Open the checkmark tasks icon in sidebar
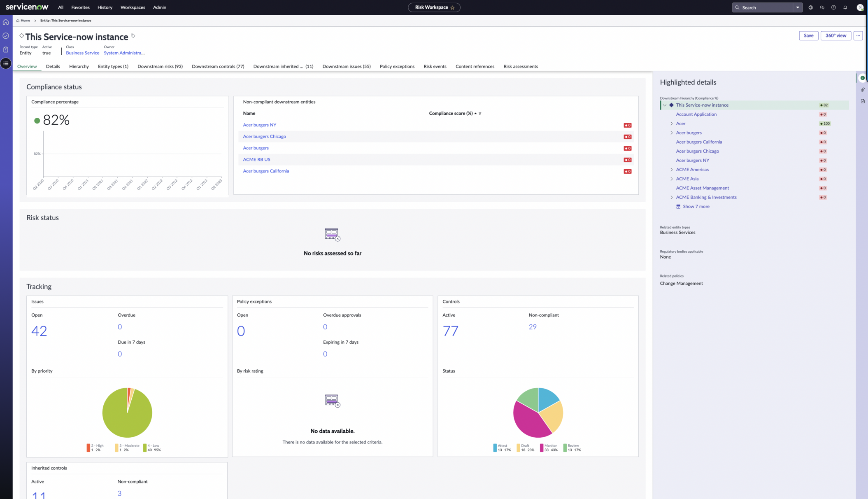This screenshot has width=868, height=499. (x=6, y=36)
